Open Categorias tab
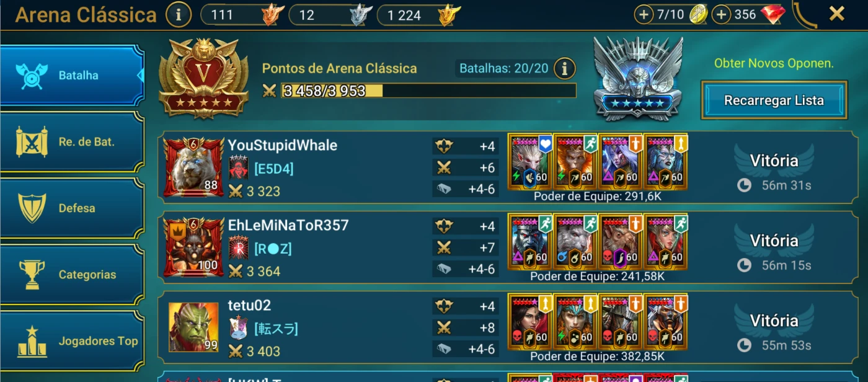This screenshot has height=382, width=868. click(72, 275)
